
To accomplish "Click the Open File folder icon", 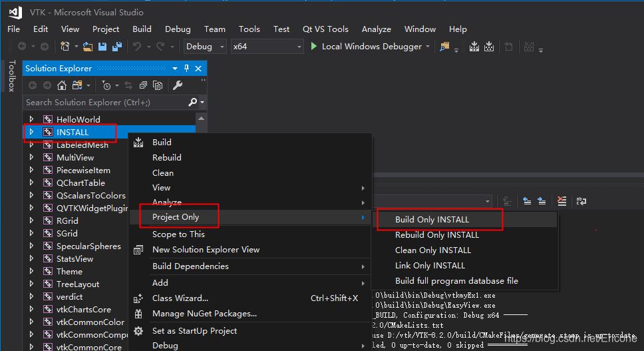I will [87, 47].
